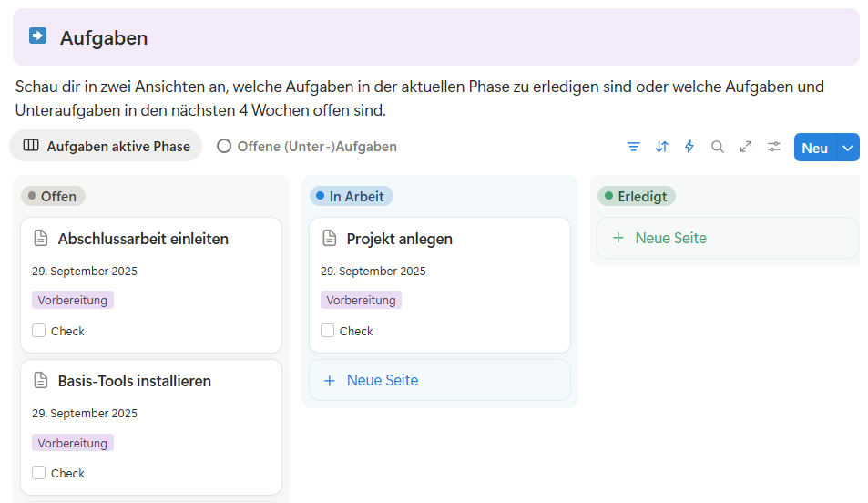Open the sort arrows icon
The height and width of the screenshot is (503, 868).
661,147
